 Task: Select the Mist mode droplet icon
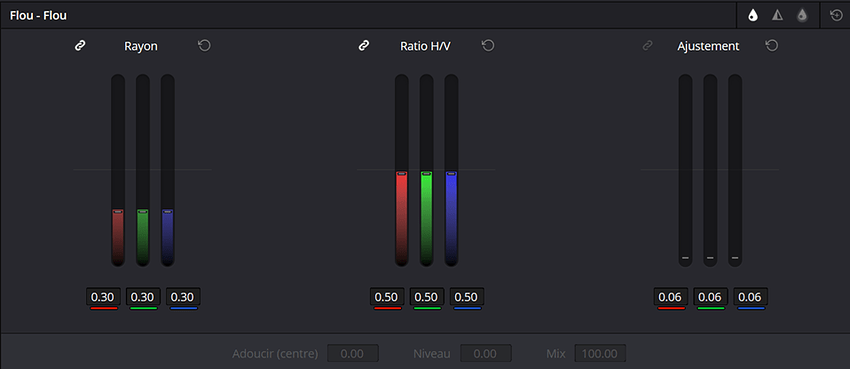click(802, 16)
